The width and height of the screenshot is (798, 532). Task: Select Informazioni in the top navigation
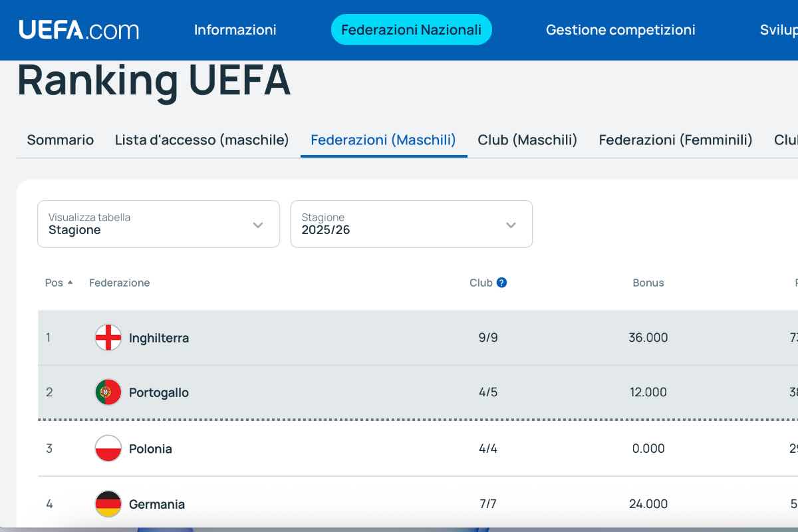[235, 29]
